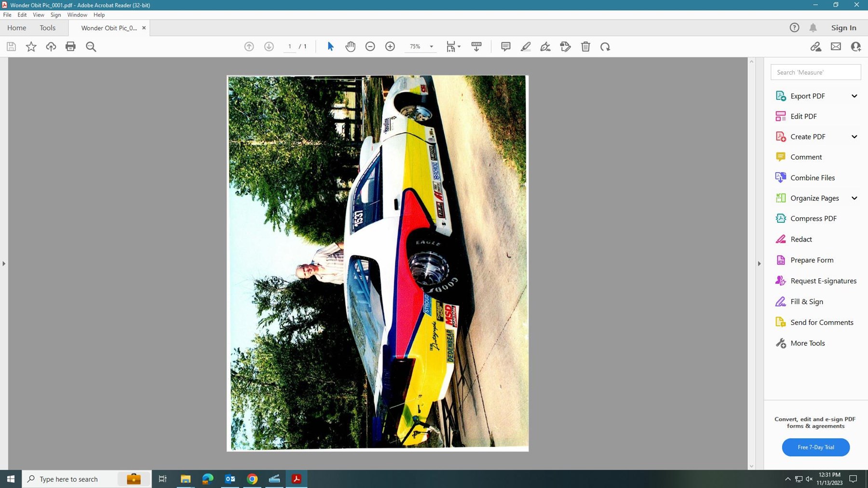
Task: Expand the Export PDF options
Action: pos(854,96)
